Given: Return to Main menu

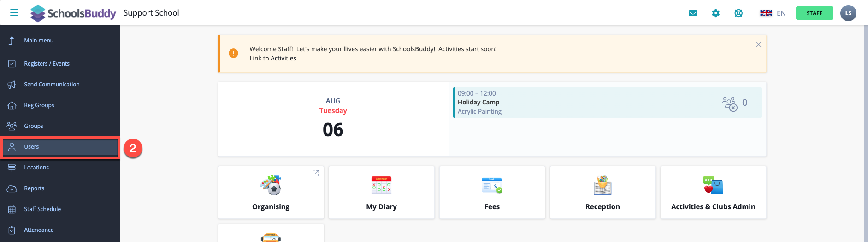Looking at the screenshot, I should [39, 41].
